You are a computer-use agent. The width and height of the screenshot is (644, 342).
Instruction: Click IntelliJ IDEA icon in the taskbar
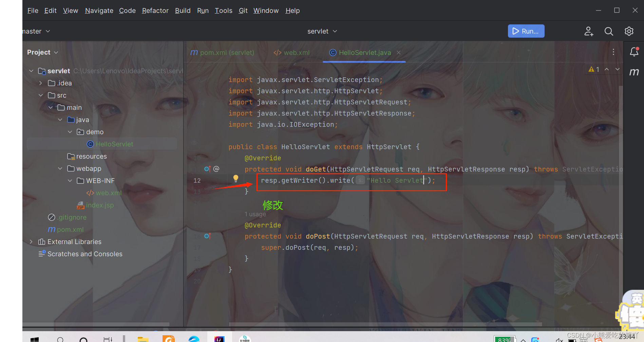220,339
